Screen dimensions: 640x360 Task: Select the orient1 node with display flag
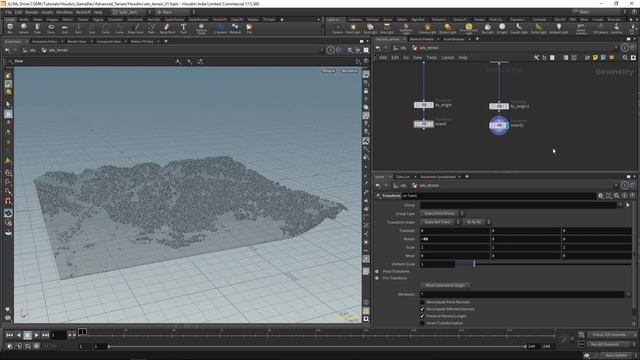[x=499, y=125]
